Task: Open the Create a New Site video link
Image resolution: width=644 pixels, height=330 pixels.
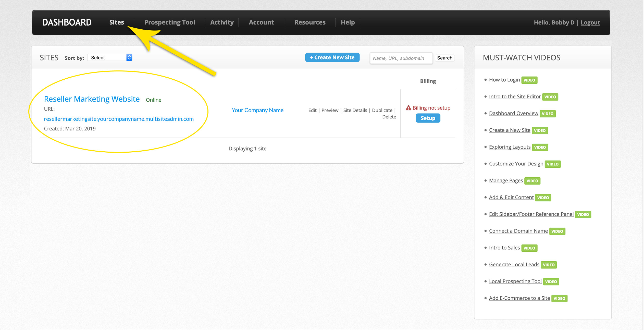Action: coord(510,130)
